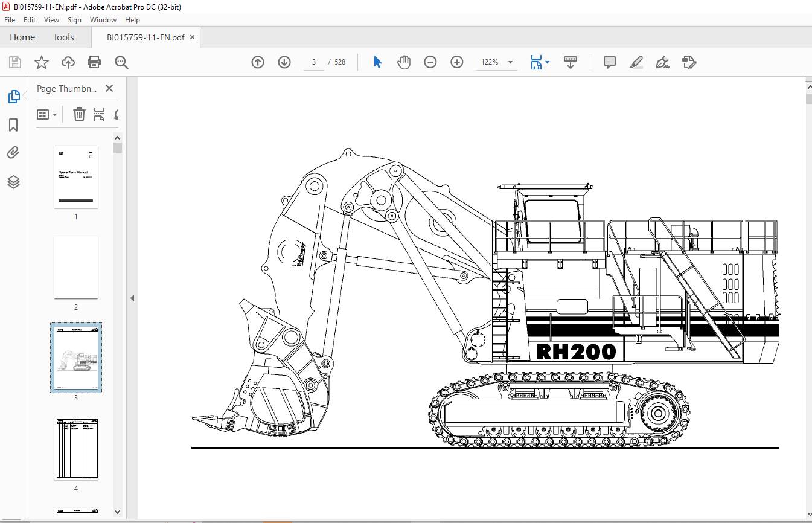
Task: Open the find text magnifier tool
Action: tap(121, 62)
